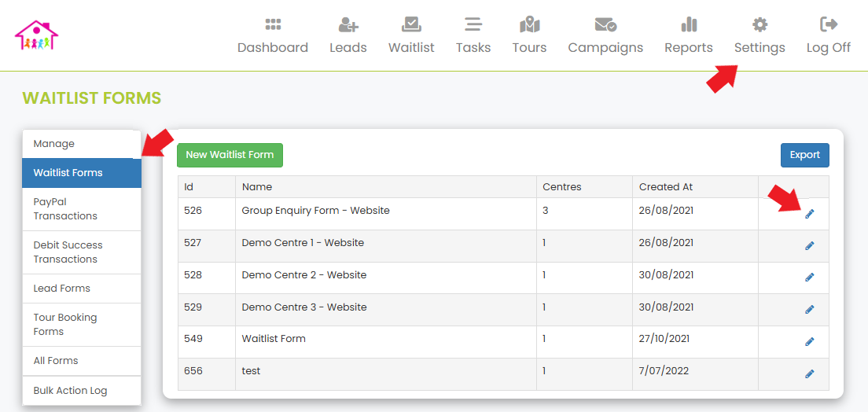Log Off using exit icon
The image size is (868, 412).
(x=829, y=24)
